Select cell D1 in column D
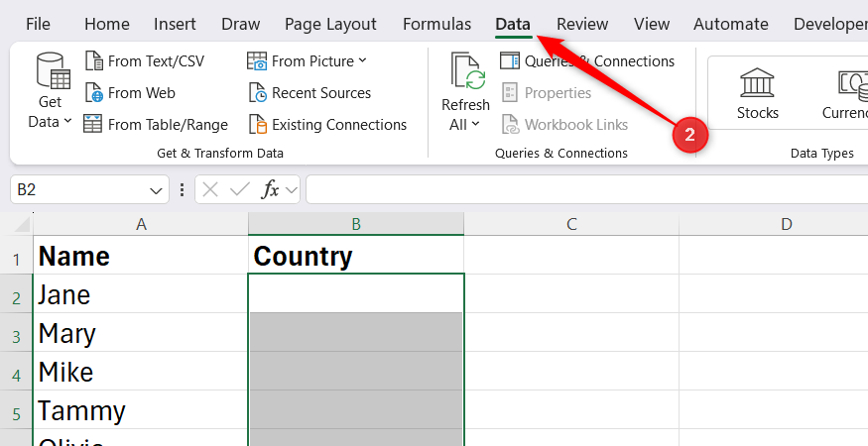The height and width of the screenshot is (446, 868). 774,255
